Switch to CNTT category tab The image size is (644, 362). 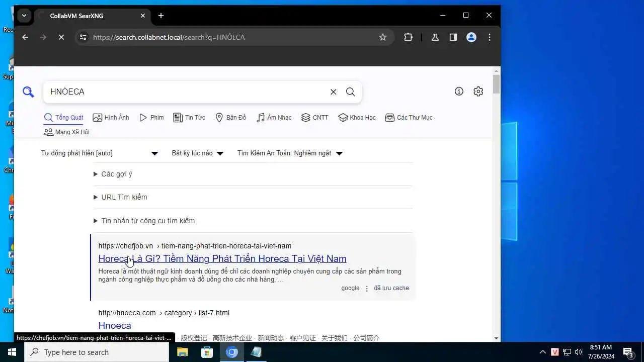314,118
